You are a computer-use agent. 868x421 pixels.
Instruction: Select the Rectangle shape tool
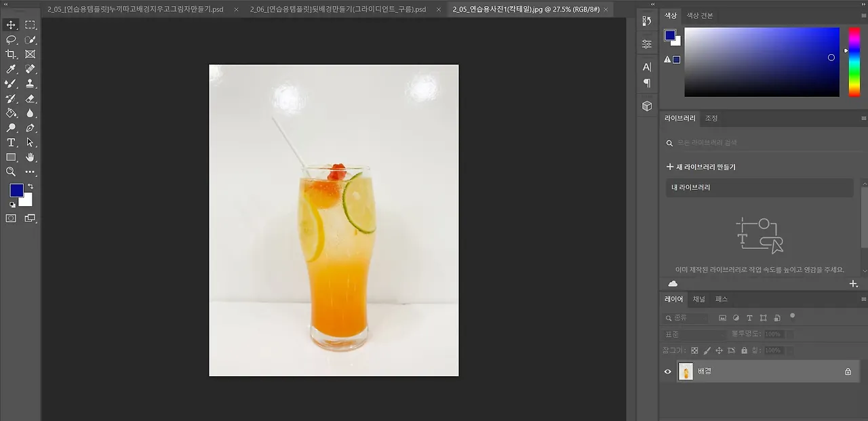pos(11,157)
